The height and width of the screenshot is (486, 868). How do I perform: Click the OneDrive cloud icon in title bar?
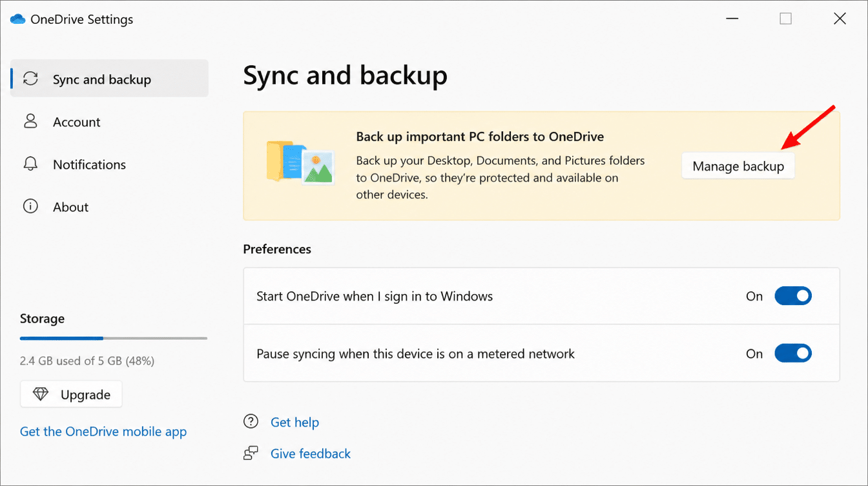click(17, 19)
